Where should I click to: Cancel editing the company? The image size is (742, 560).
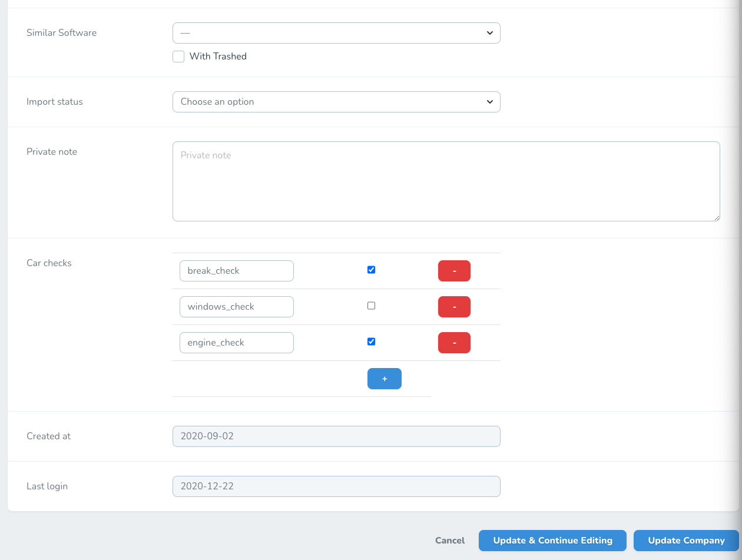[450, 541]
